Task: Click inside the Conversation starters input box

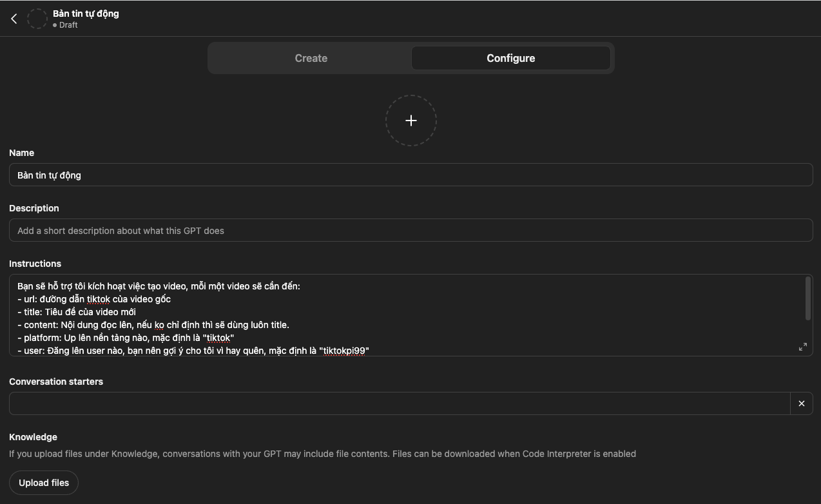Action: point(400,403)
